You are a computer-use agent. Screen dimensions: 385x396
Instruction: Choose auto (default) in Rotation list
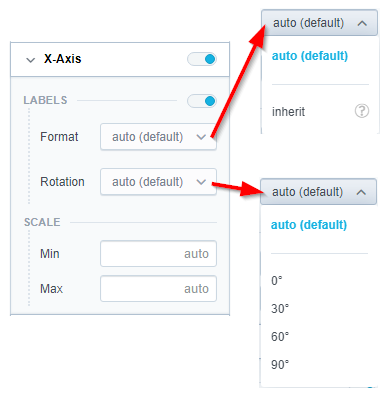click(309, 225)
